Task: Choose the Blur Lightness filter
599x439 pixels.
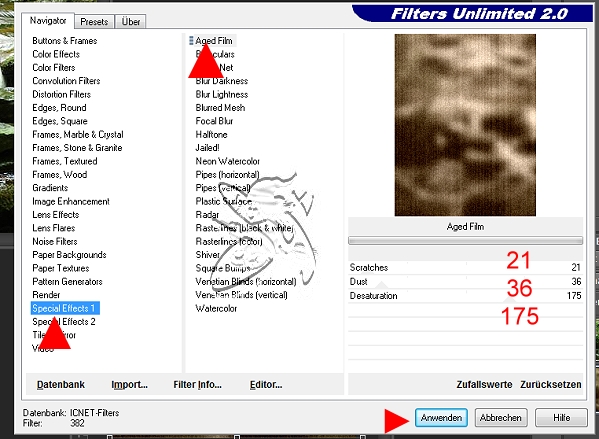Action: click(222, 94)
